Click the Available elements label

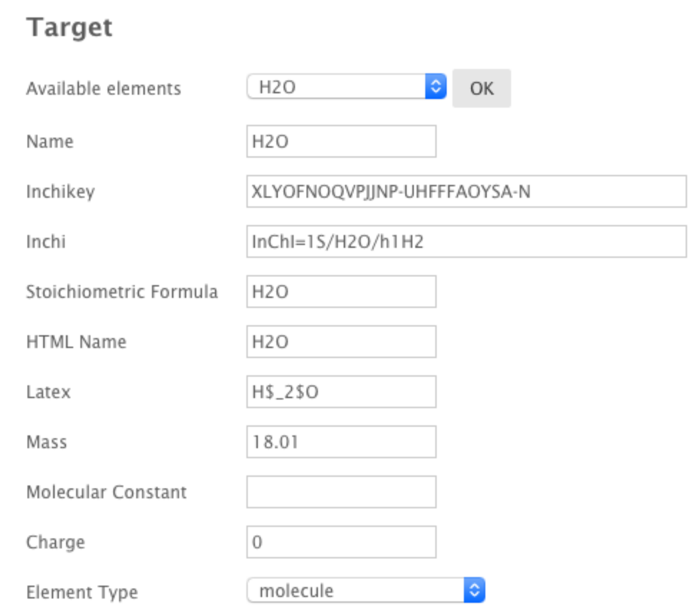click(103, 88)
